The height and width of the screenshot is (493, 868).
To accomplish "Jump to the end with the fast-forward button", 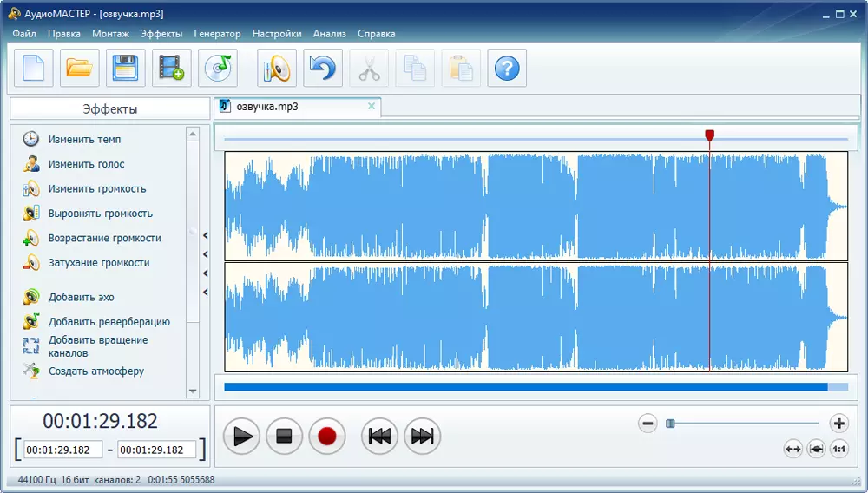I will tap(422, 437).
